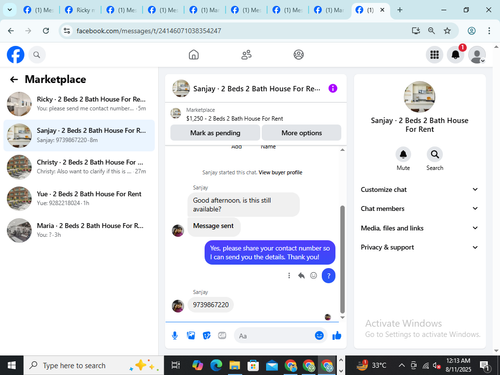The image size is (500, 375).
Task: Open Maria's conversation in the list
Action: point(79,230)
